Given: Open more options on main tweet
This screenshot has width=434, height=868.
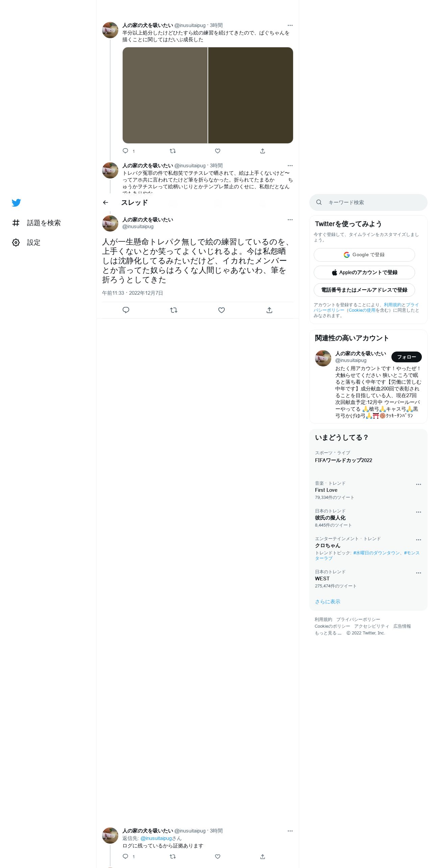Looking at the screenshot, I should 290,220.
